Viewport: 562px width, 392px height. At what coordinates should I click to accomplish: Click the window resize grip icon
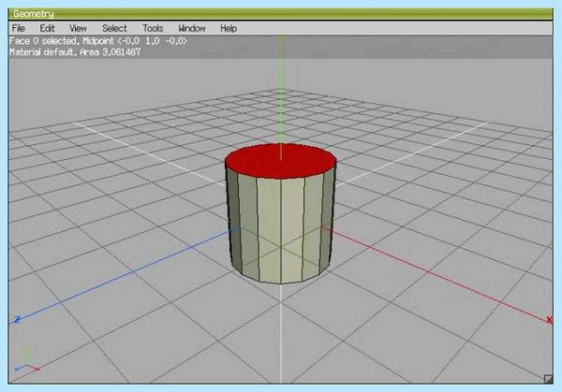click(x=548, y=379)
